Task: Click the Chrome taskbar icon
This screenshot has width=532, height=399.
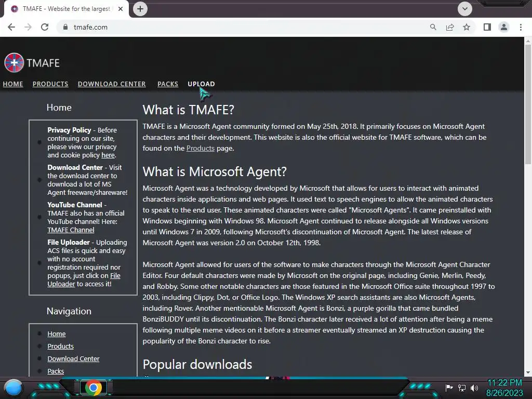Action: coord(94,388)
